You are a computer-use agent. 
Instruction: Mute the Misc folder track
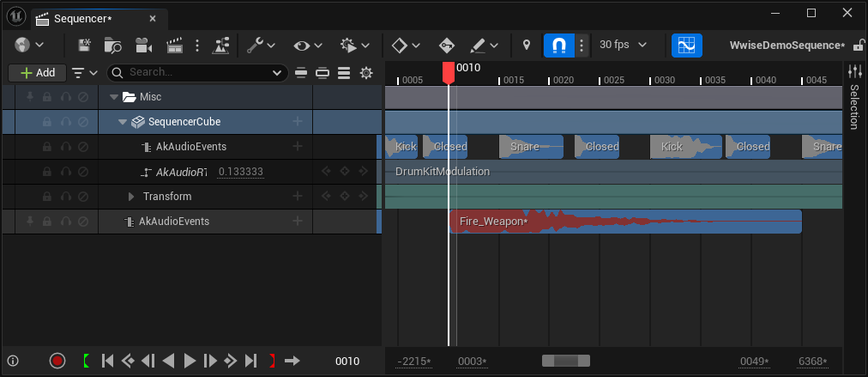pos(83,97)
